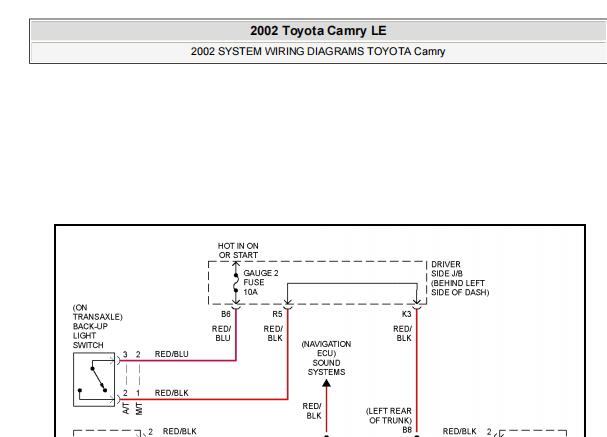Select connector label "K3"
Viewport: 607px width, 437px height.
(x=406, y=314)
